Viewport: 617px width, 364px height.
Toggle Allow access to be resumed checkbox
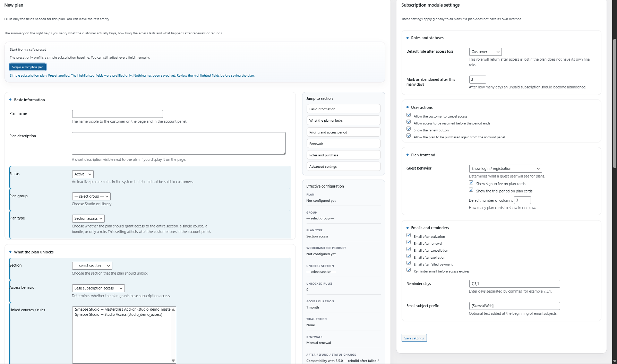click(409, 122)
